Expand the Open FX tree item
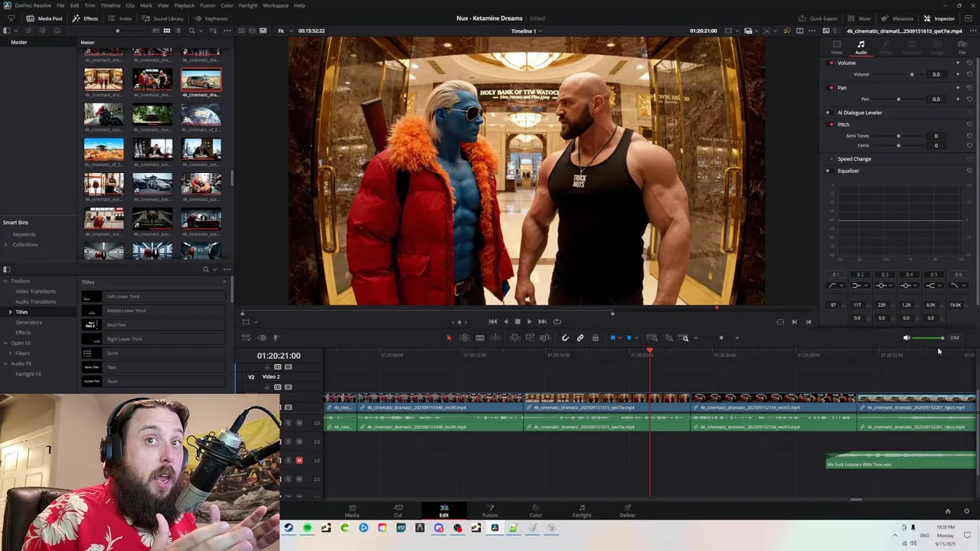This screenshot has height=551, width=980. coord(5,343)
